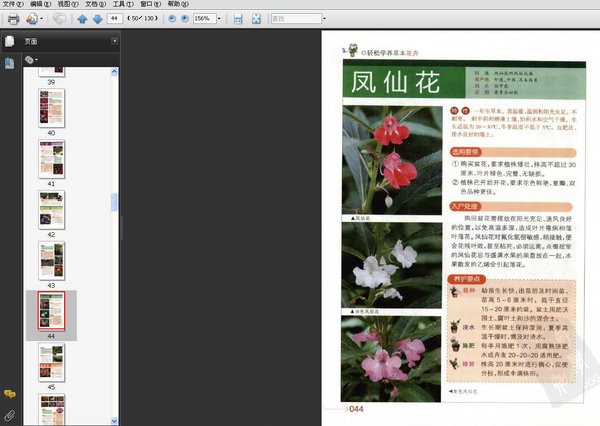Select page 45 thumbnail
Screen dimensions: 600x426
(51, 360)
